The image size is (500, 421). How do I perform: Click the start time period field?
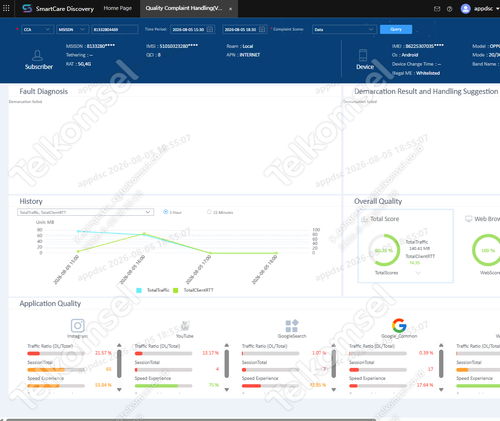(192, 29)
